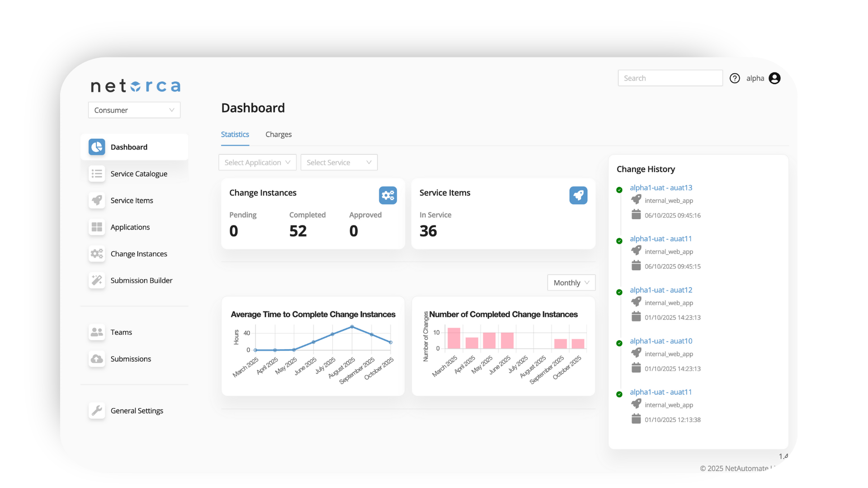Image resolution: width=868 pixels, height=488 pixels.
Task: Open Applications in the sidebar
Action: click(x=130, y=227)
